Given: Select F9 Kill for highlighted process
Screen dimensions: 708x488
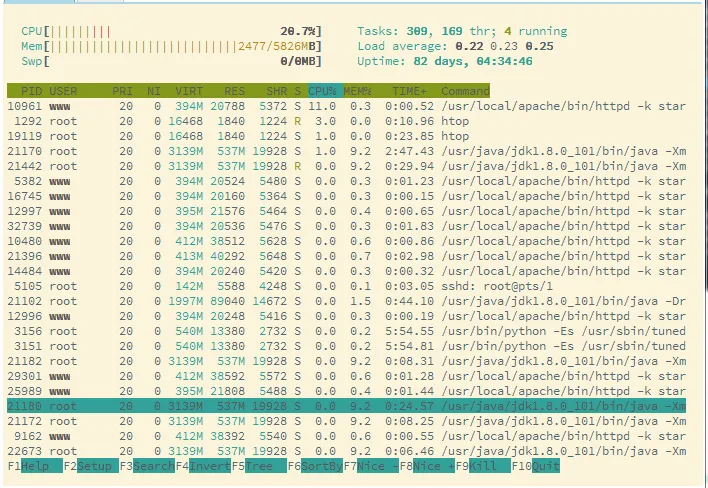Looking at the screenshot, I should click(x=483, y=466).
